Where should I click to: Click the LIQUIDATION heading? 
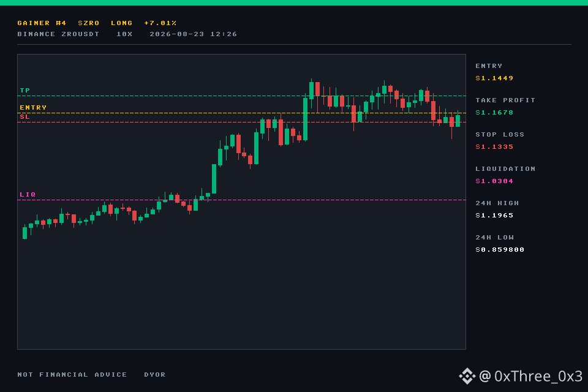click(505, 169)
